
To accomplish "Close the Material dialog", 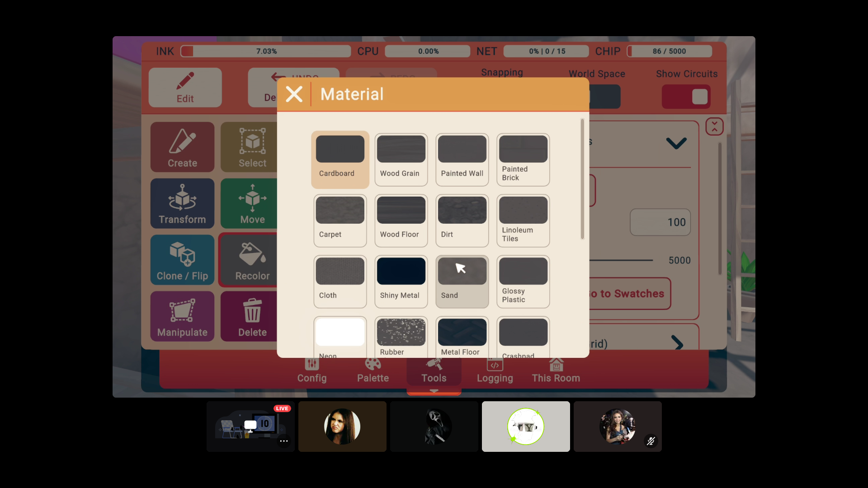I will [x=294, y=94].
